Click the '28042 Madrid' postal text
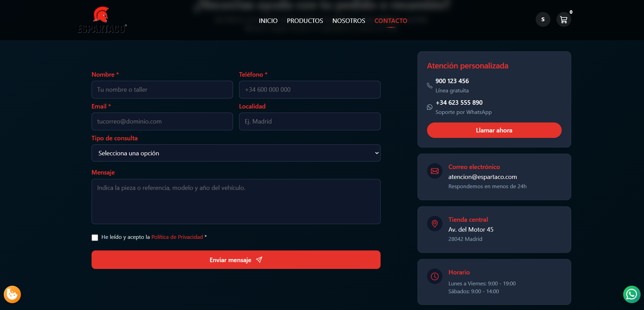 coord(465,239)
